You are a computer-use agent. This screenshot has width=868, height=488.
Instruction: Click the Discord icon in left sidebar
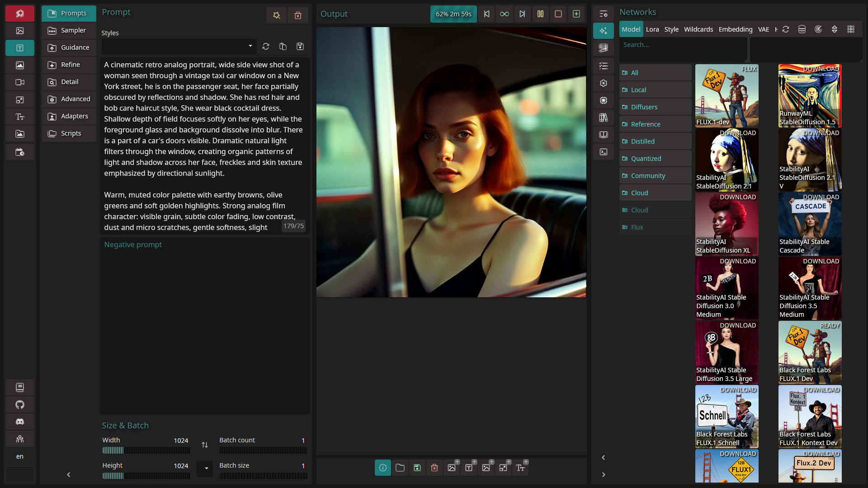(x=20, y=422)
